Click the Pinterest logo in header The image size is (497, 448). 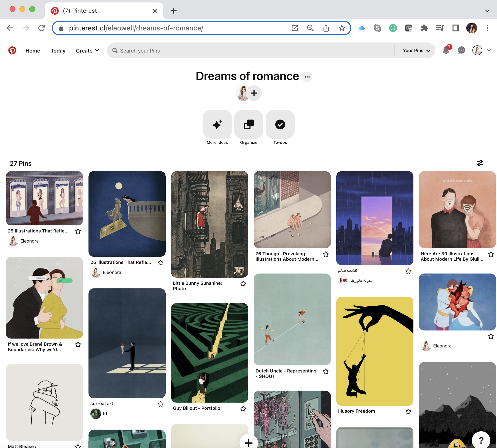tap(12, 51)
